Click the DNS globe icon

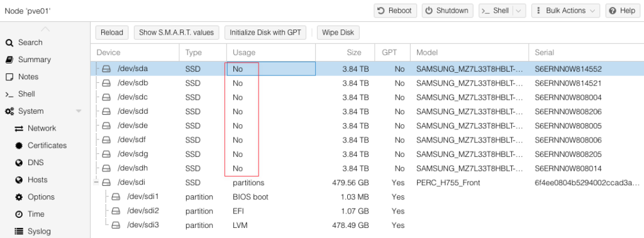click(19, 163)
